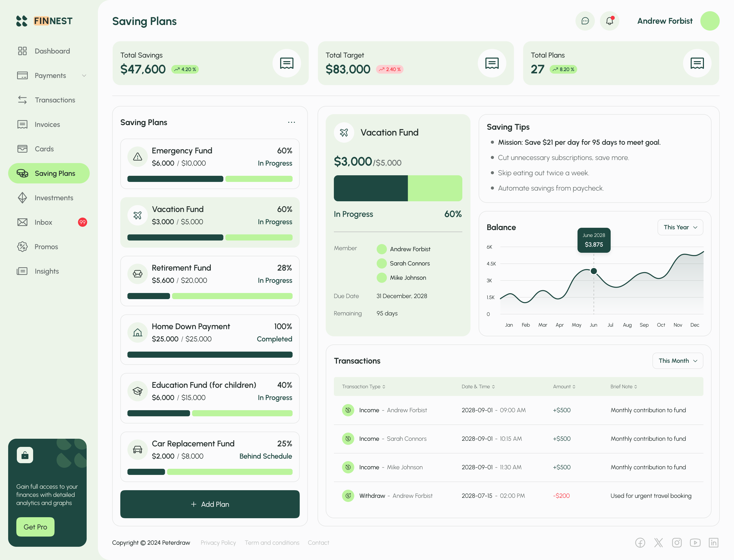Click the Add Plan button
This screenshot has width=734, height=560.
pyautogui.click(x=210, y=504)
